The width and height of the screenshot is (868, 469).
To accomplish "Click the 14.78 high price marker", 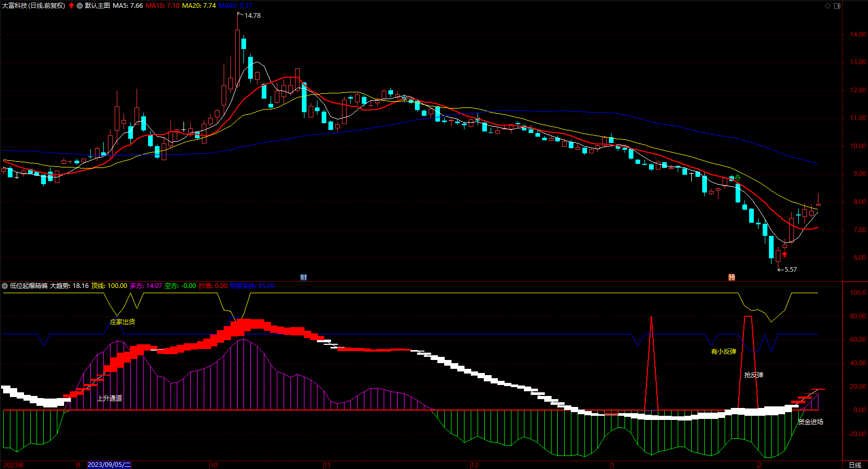I will (252, 16).
